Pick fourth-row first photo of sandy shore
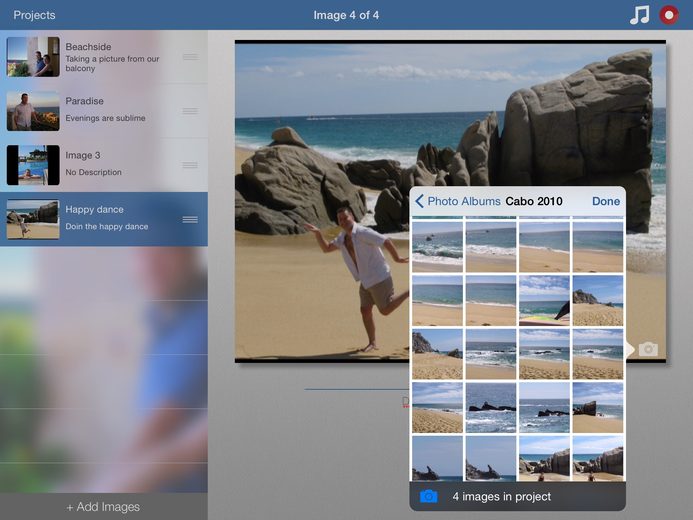 pyautogui.click(x=437, y=408)
